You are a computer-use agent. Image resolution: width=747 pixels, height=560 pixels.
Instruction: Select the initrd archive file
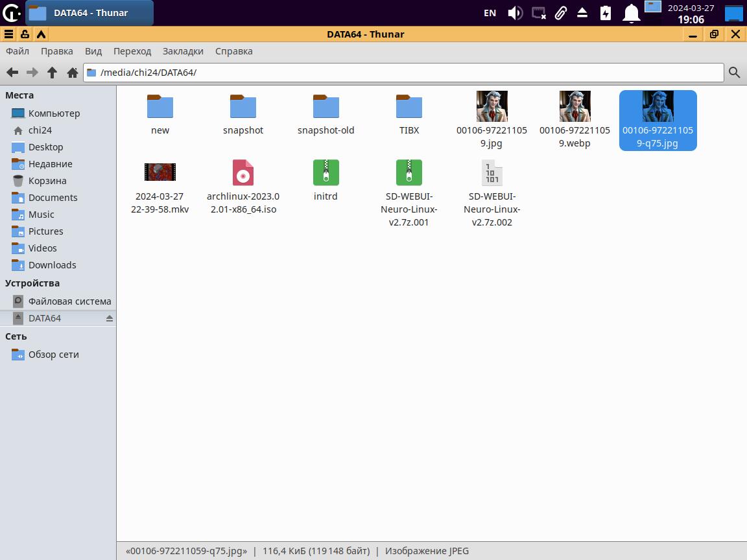tap(326, 173)
